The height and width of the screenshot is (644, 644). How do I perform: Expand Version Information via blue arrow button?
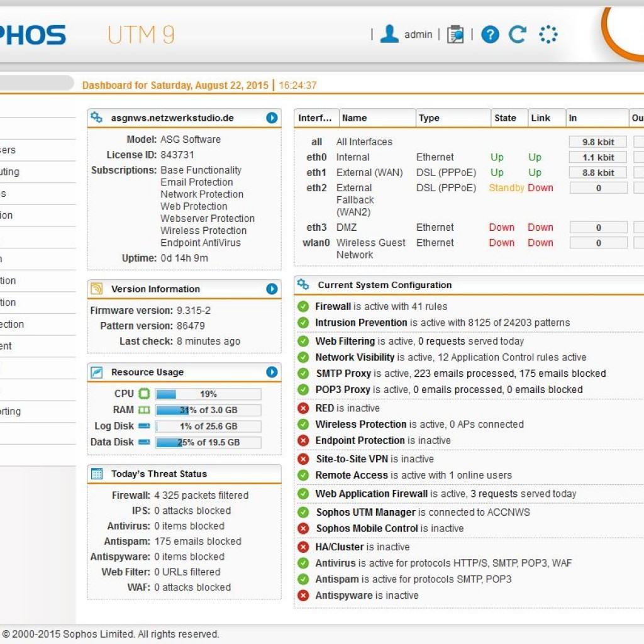(272, 289)
